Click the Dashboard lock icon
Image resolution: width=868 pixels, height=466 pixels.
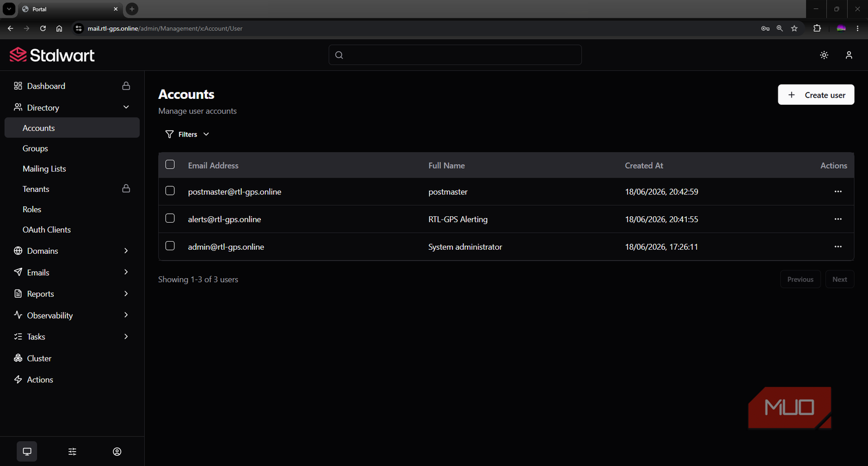tap(126, 86)
